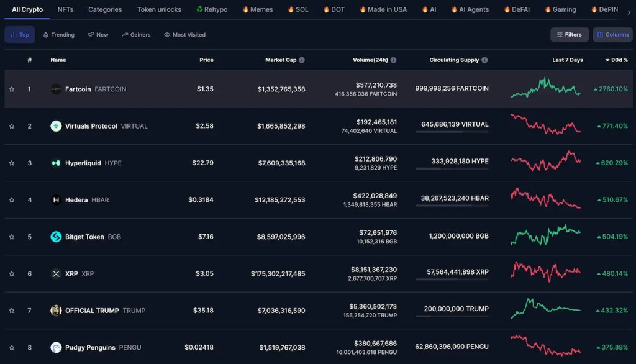
Task: Click the Bitget Token logo icon
Action: pyautogui.click(x=56, y=237)
